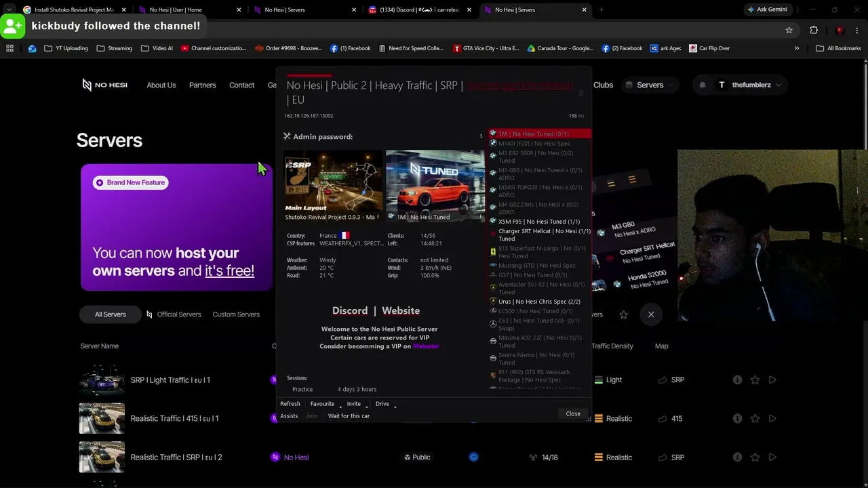868x488 pixels.
Task: Open the Contact menu item
Action: (242, 85)
